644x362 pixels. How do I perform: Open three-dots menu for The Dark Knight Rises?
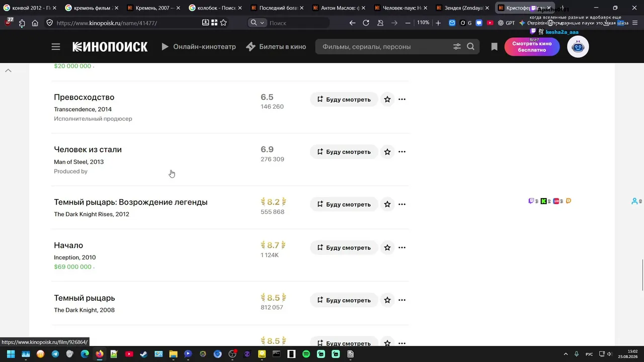(x=402, y=205)
